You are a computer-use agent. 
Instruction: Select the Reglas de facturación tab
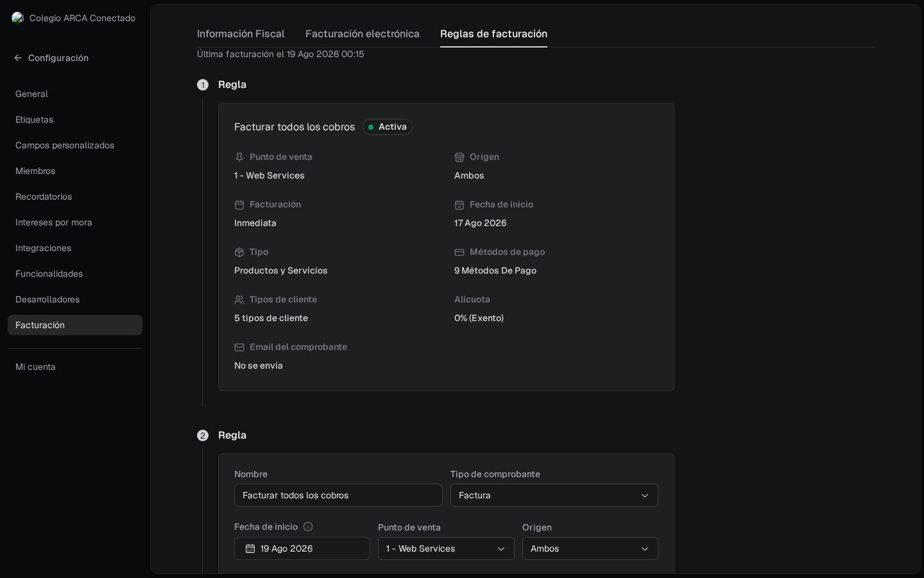(x=493, y=33)
